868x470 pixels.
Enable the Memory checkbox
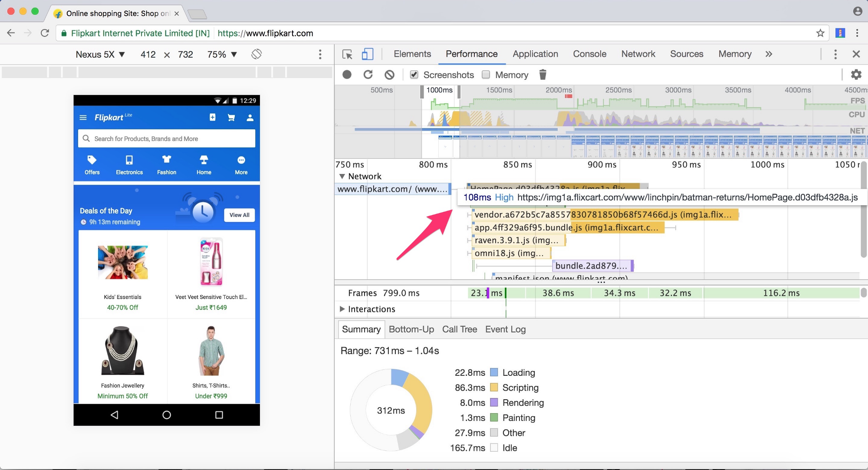(486, 75)
